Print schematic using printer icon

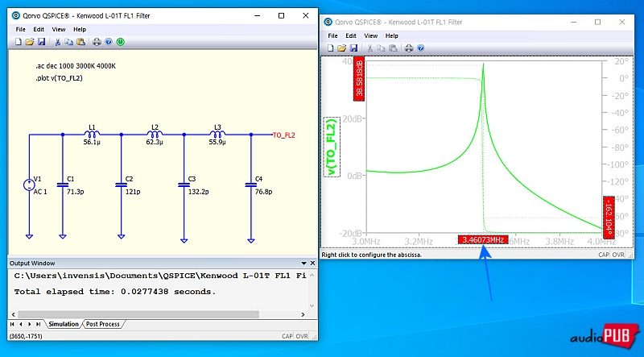(x=97, y=42)
